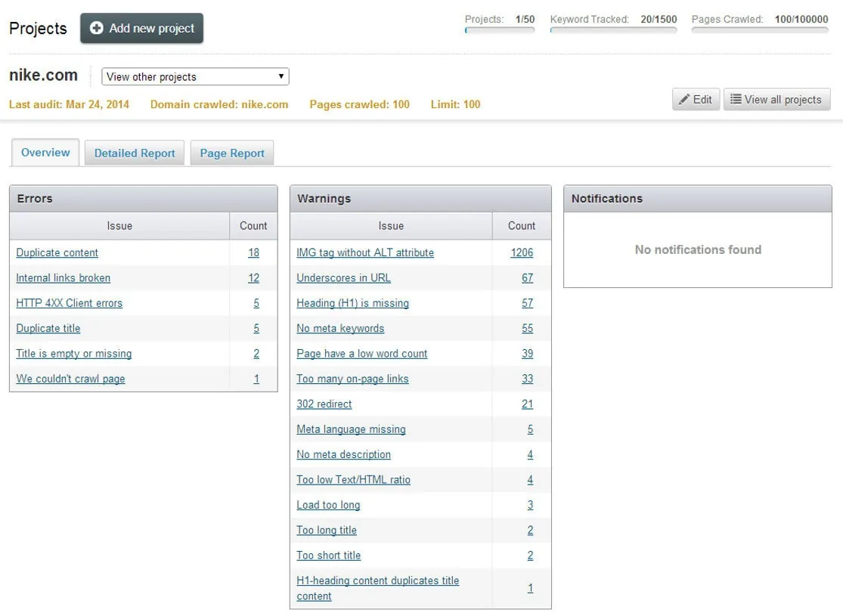Click the Warnings table Count column header
This screenshot has height=616, width=843.
pyautogui.click(x=522, y=226)
